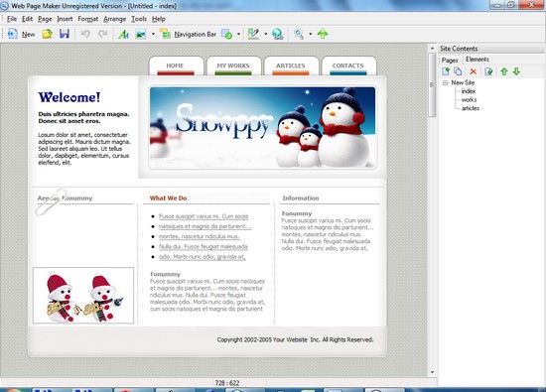This screenshot has height=392, width=546.
Task: Click the Preview in browser globe icon
Action: (278, 34)
